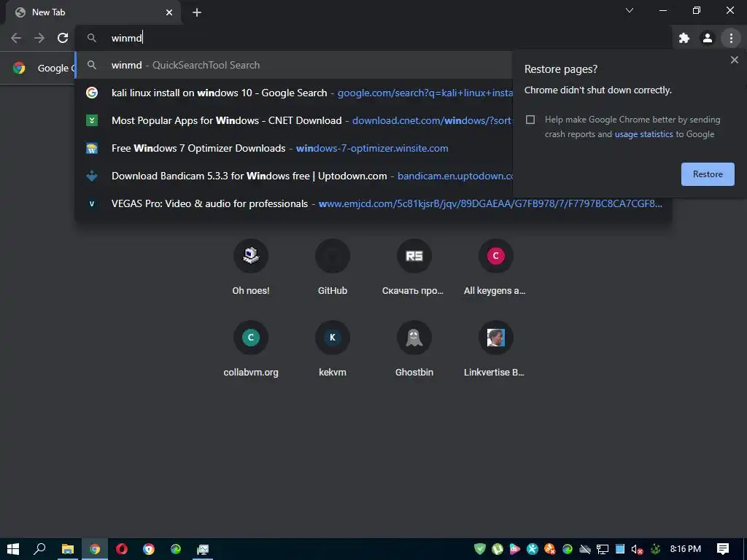Open the kekvm shortcut
The height and width of the screenshot is (560, 747).
pos(333,349)
